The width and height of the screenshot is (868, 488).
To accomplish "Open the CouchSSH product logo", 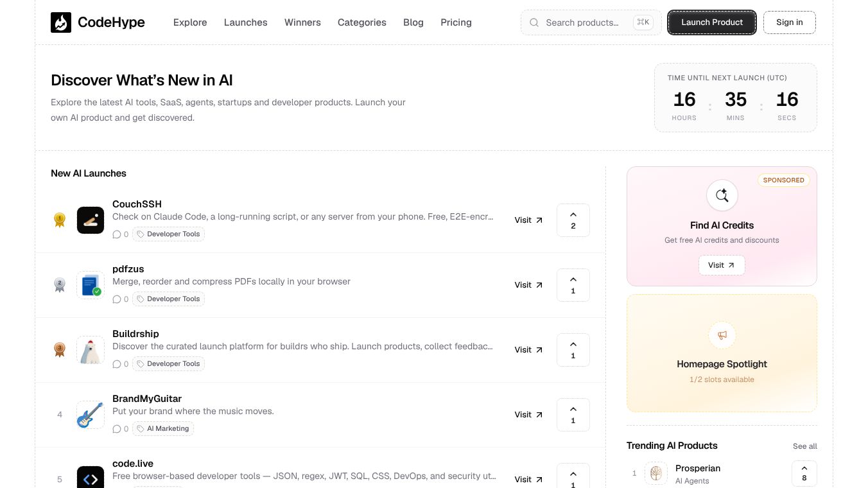I will click(91, 220).
